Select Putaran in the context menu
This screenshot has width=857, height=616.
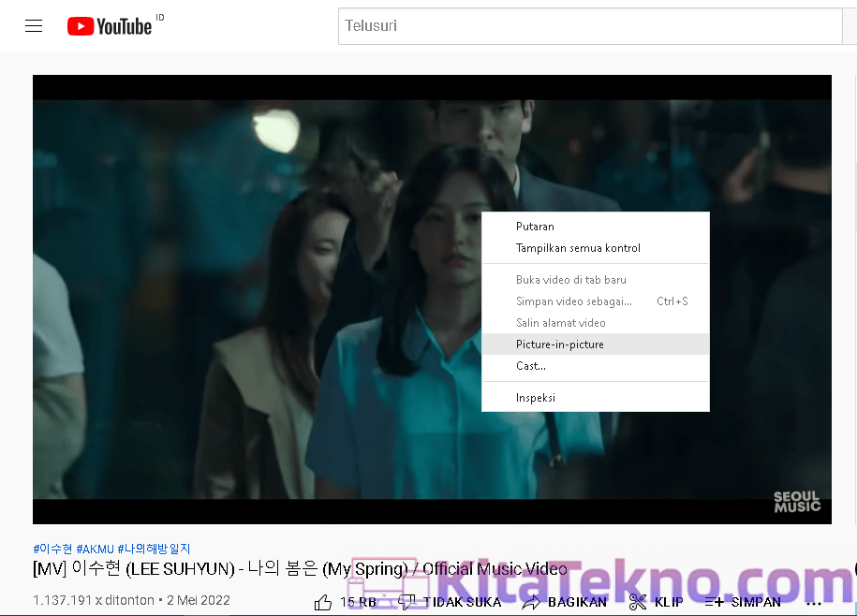pos(595,227)
